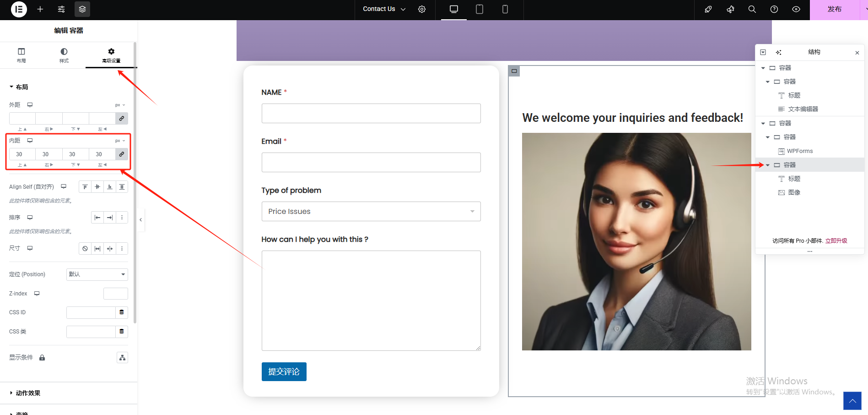Viewport: 868px width, 415px height.
Task: Select WPForms in structure tree
Action: 799,151
